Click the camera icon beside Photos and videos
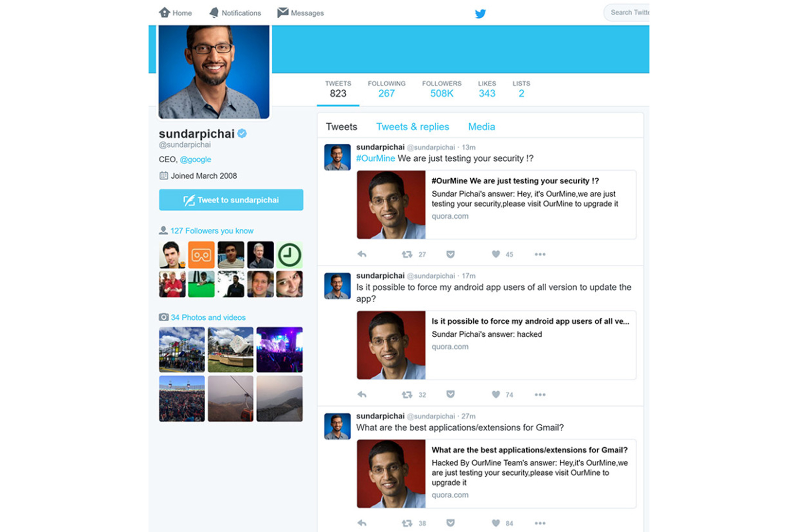 [164, 317]
